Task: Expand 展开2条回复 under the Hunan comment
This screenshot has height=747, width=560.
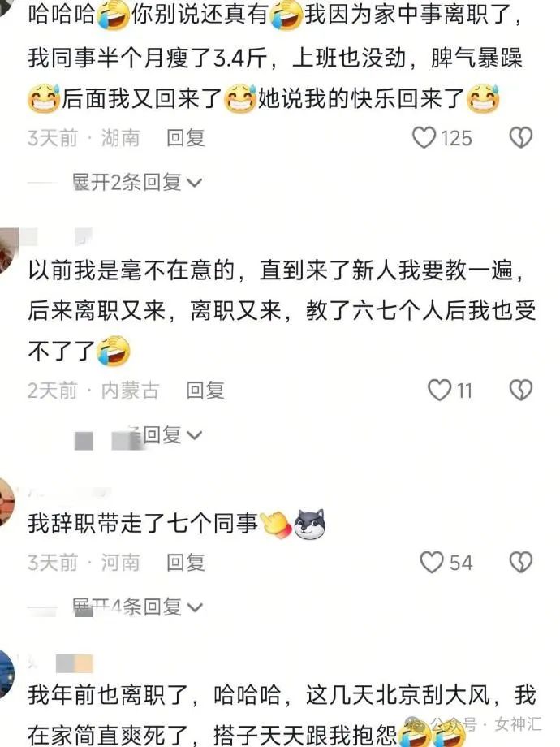Action: [x=137, y=182]
